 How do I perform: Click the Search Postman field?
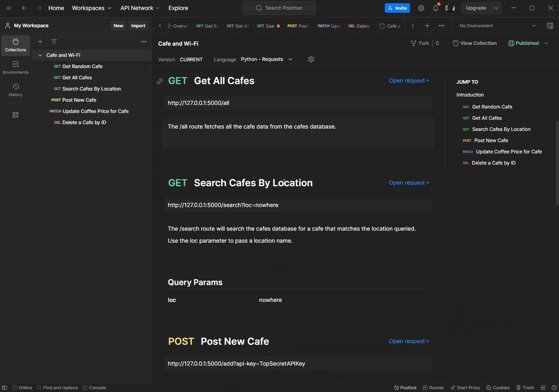[x=279, y=8]
